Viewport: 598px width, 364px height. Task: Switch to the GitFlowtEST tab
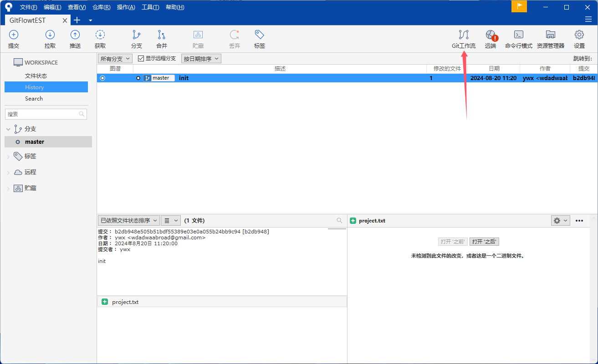point(28,20)
